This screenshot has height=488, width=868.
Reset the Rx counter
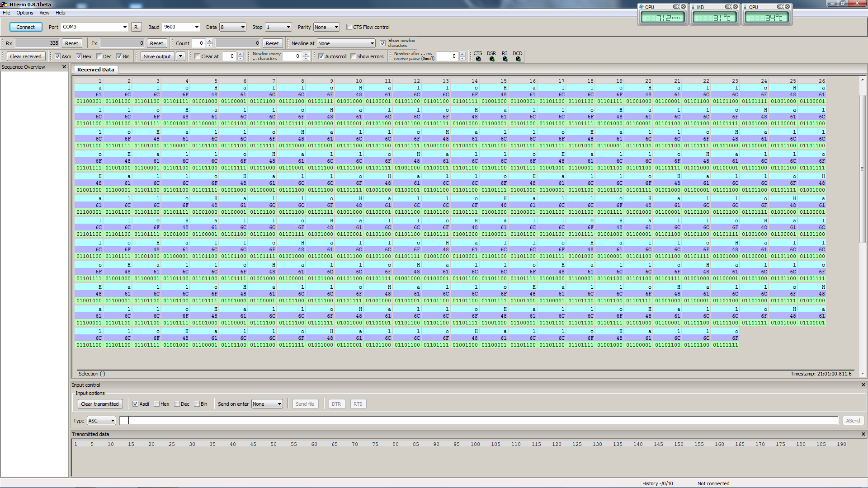click(x=71, y=43)
